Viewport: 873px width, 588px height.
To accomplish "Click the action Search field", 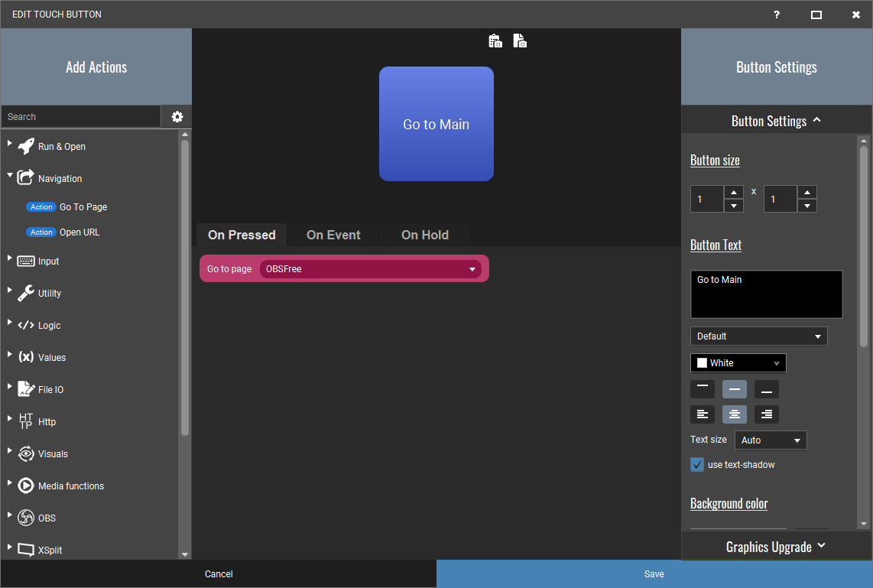I will tap(80, 117).
